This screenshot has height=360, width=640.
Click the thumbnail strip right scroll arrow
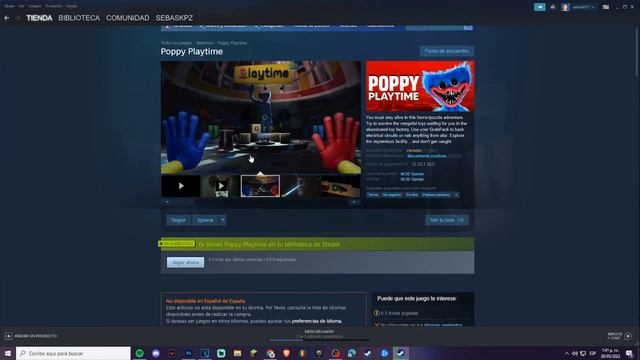click(x=354, y=202)
